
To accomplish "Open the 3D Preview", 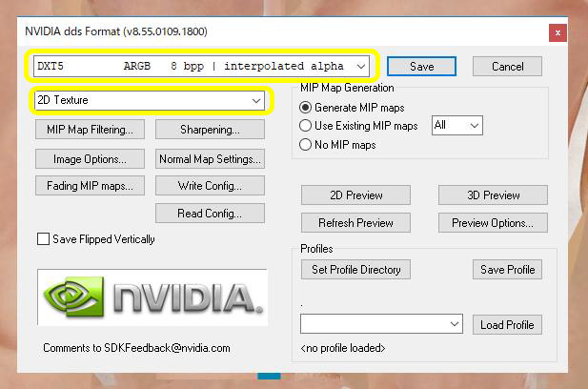I will point(493,195).
